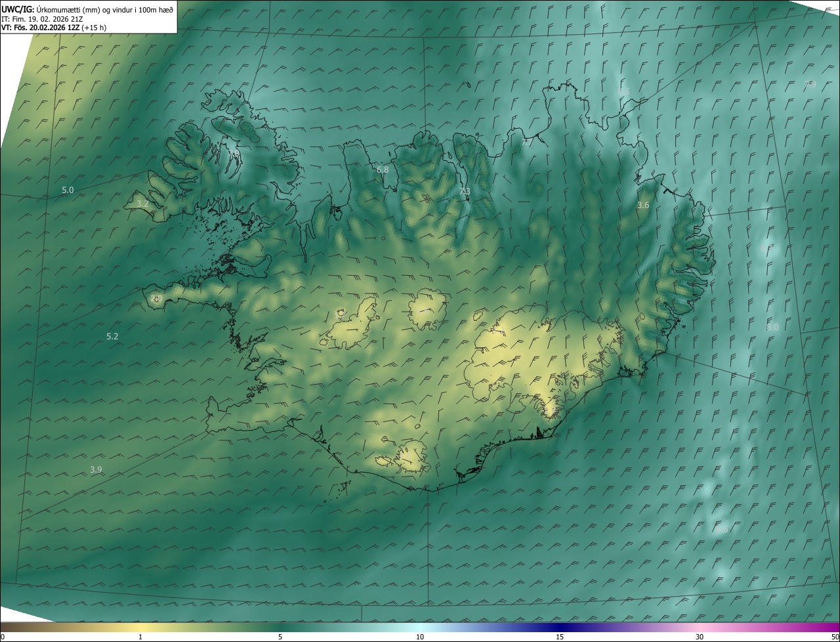Click the 'VT: Fös. 20.02.2026 12Z (+15 h)' line

click(54, 28)
